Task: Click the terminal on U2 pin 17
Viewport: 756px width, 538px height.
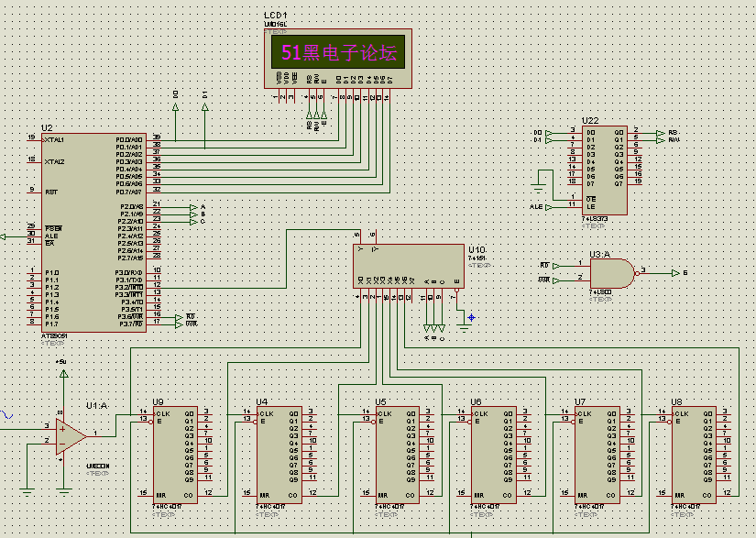Action: pos(179,325)
